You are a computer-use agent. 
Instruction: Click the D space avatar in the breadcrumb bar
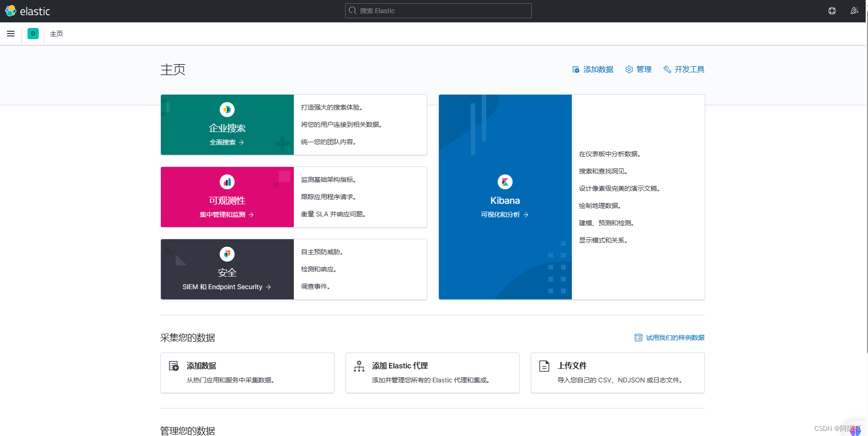33,34
